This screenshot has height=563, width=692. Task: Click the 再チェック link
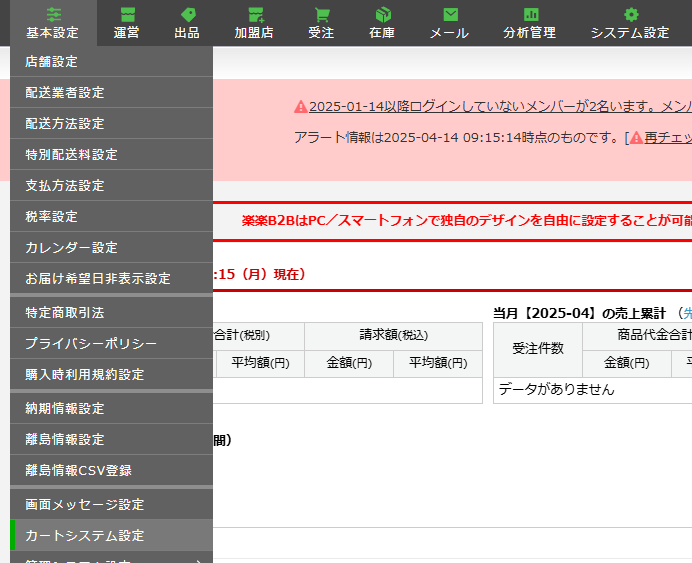(668, 138)
